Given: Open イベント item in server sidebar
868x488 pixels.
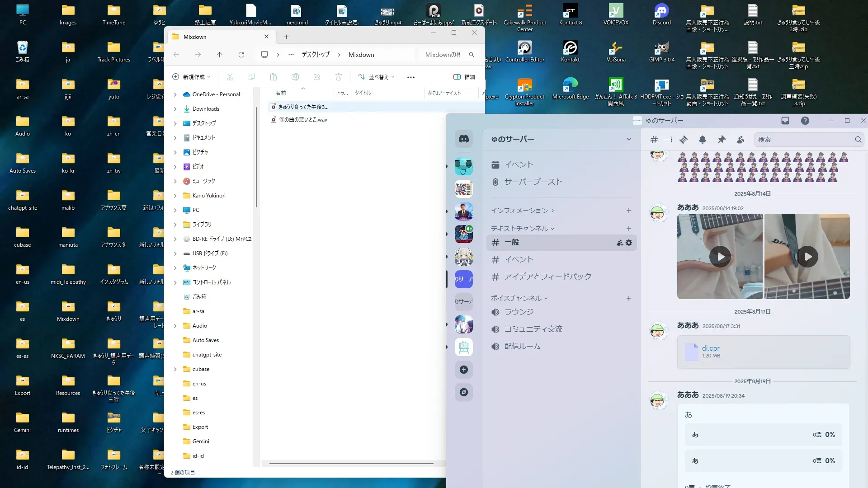Looking at the screenshot, I should click(519, 164).
